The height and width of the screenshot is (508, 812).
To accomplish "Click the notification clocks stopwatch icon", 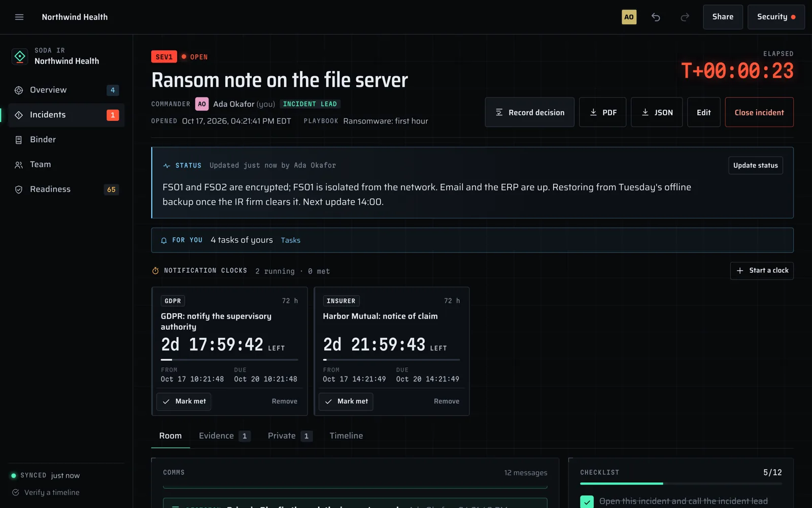I will click(x=155, y=271).
